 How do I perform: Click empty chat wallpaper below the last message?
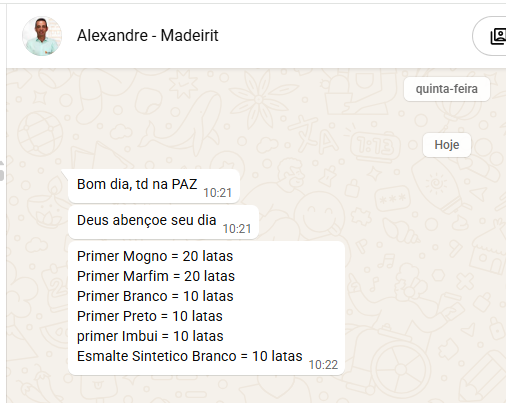[207, 389]
